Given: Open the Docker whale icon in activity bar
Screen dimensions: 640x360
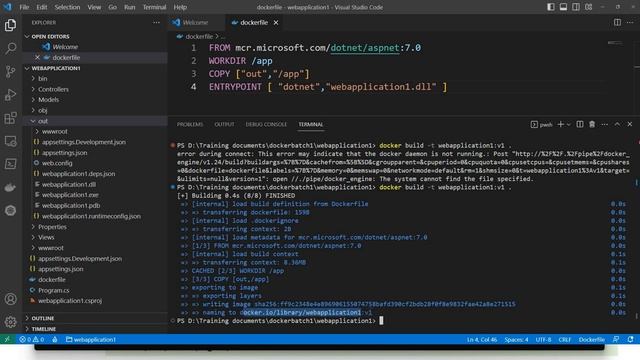Looking at the screenshot, I should pyautogui.click(x=11, y=187).
